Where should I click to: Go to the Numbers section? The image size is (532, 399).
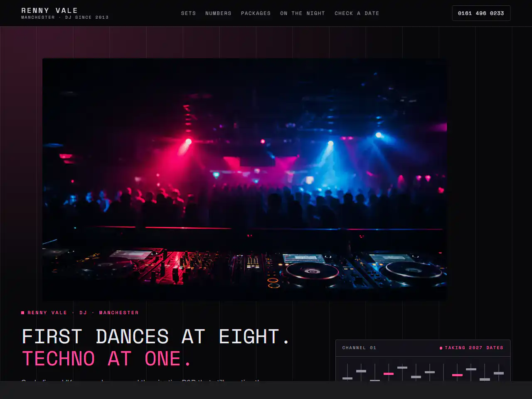218,13
